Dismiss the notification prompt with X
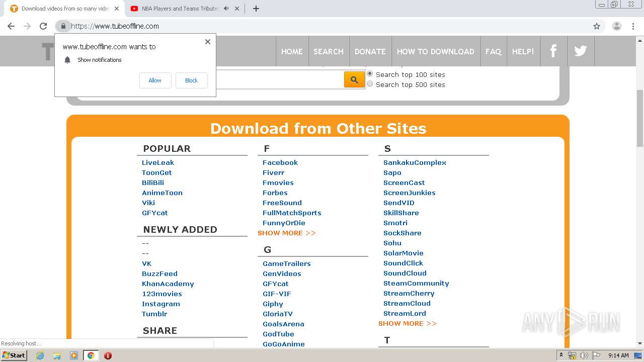Screen dimensions: 644x362 (208, 42)
